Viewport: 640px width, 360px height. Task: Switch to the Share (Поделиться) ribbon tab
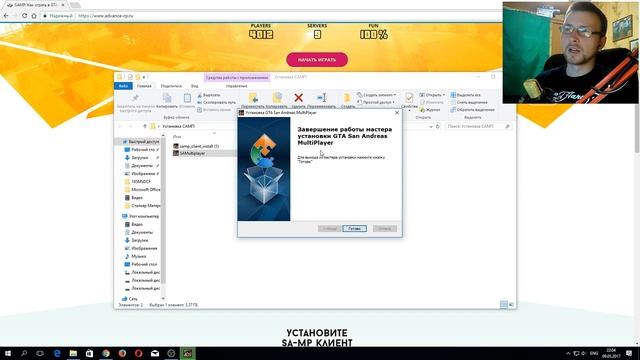[171, 86]
